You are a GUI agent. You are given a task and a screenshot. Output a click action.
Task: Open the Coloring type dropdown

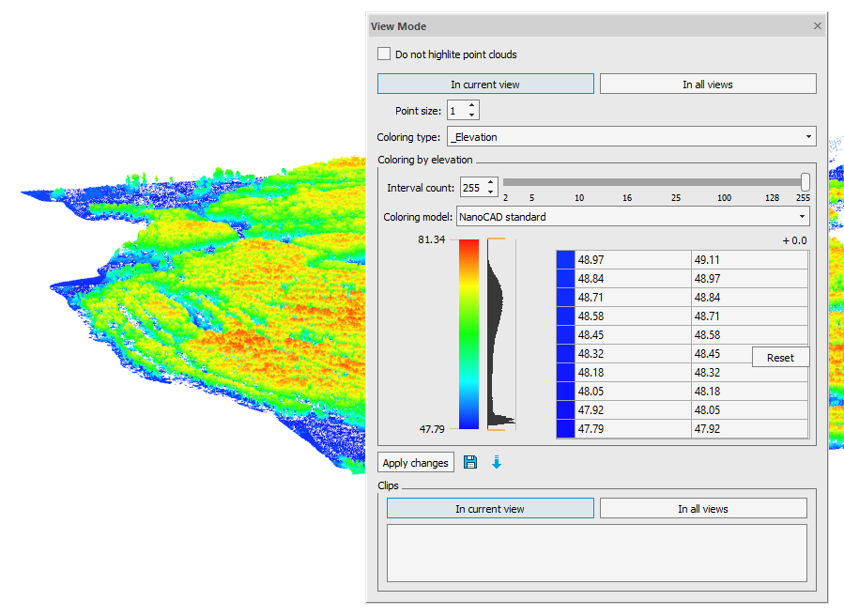631,137
